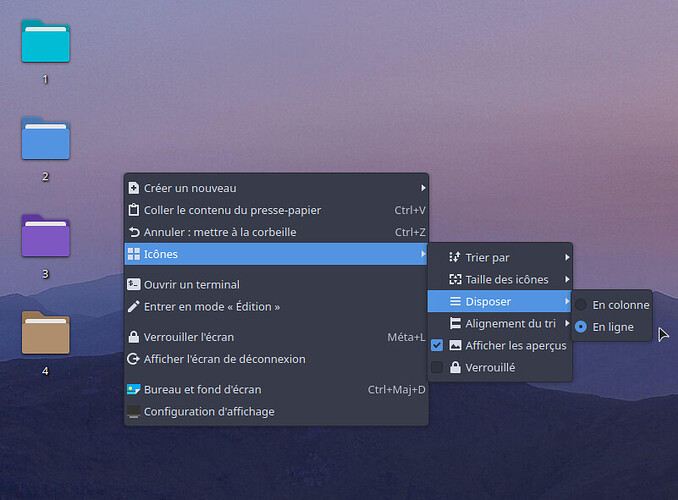This screenshot has height=500, width=678.
Task: Enable the Verrouillé checkbox
Action: click(x=437, y=367)
